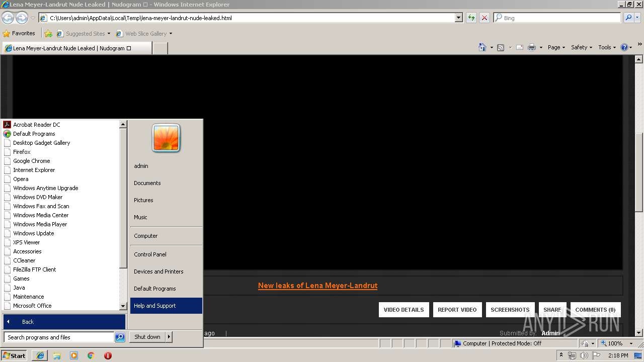Click the Refresh page icon
Image resolution: width=644 pixels, height=362 pixels.
point(471,18)
